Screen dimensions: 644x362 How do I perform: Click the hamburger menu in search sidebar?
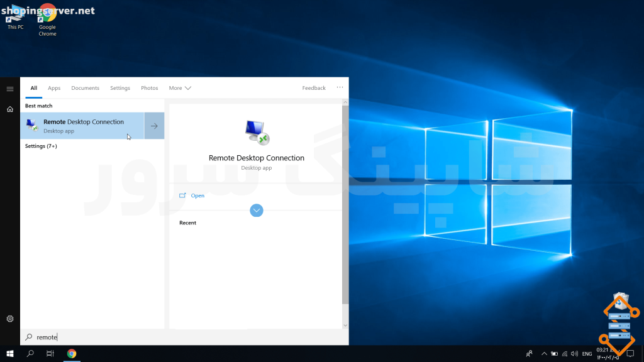[10, 89]
